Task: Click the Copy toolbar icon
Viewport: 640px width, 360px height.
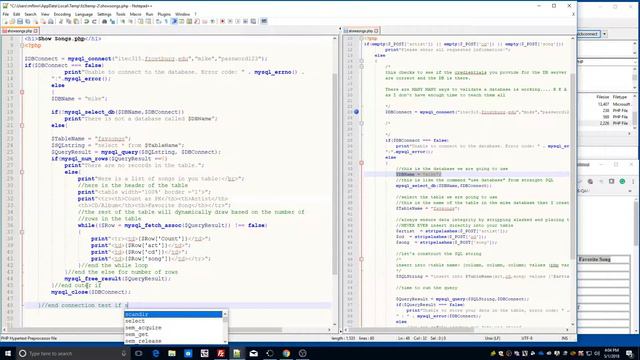Action: (69, 21)
